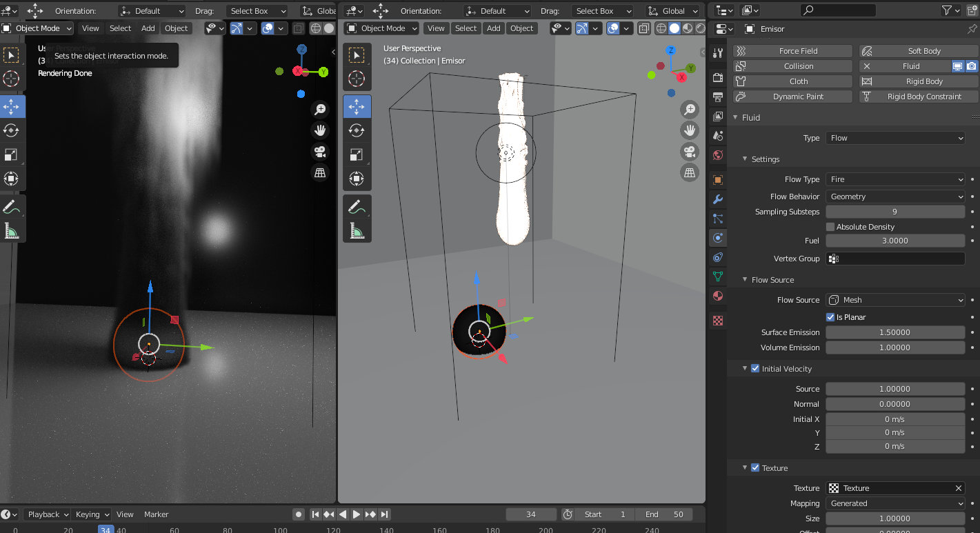Click the Fuel value field

[x=896, y=241]
